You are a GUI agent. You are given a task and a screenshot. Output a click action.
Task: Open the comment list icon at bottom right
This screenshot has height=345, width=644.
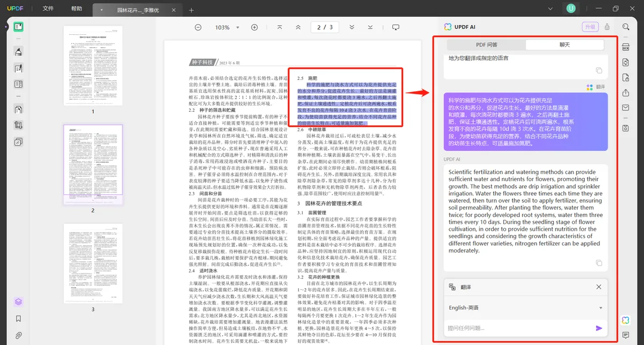click(626, 335)
